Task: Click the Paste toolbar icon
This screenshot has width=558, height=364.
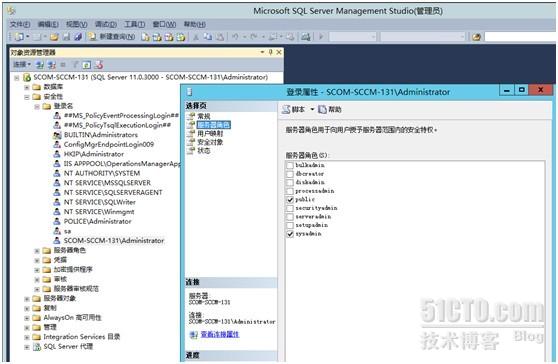Action: point(220,37)
